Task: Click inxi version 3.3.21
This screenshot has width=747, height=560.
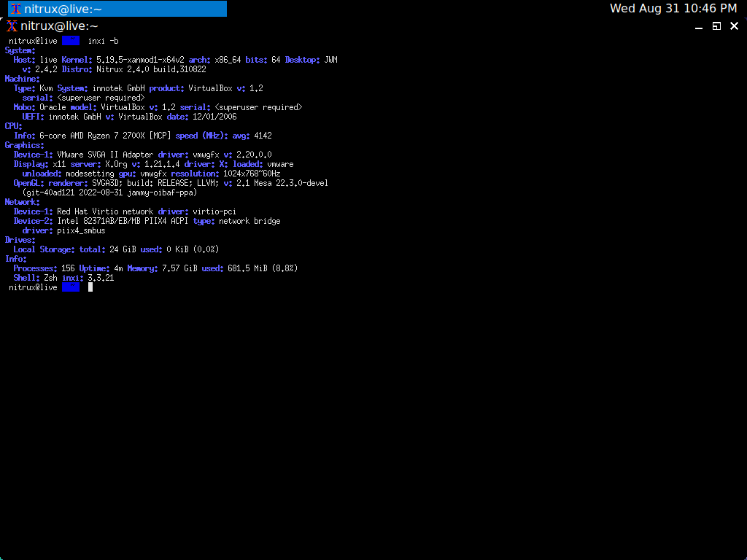Action: [x=101, y=278]
